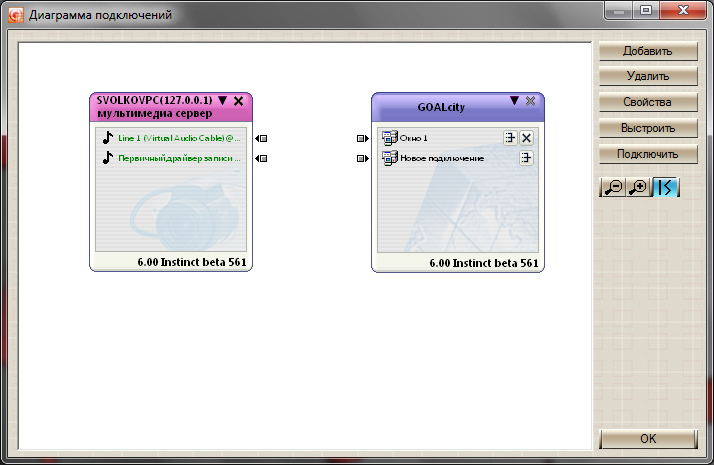Close the SVOLKOVPC multimedia server node
The height and width of the screenshot is (465, 714).
coord(239,101)
